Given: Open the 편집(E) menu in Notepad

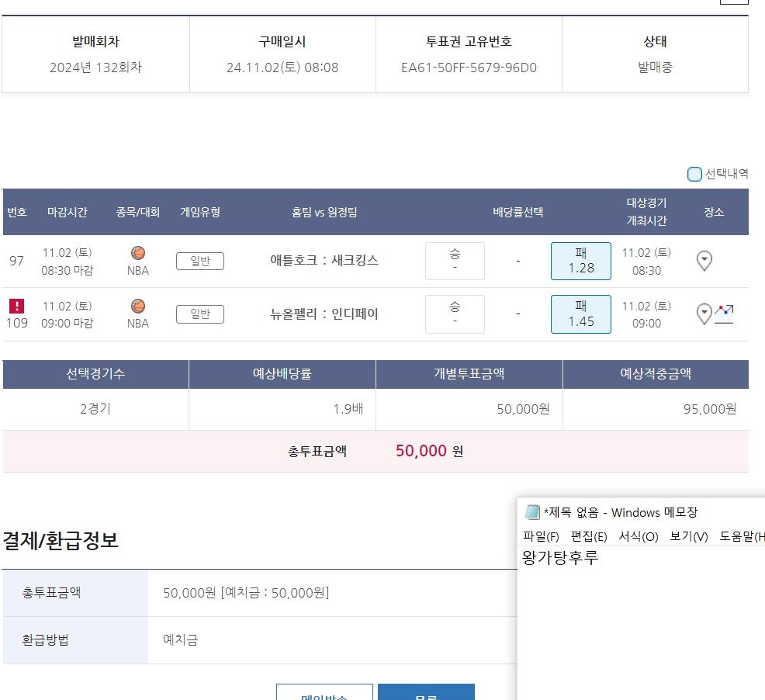Looking at the screenshot, I should 589,536.
